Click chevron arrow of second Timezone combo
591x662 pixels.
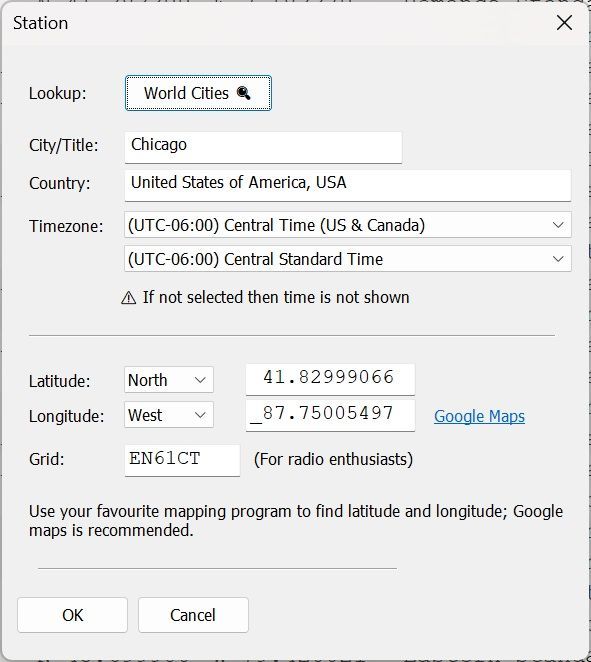click(558, 259)
